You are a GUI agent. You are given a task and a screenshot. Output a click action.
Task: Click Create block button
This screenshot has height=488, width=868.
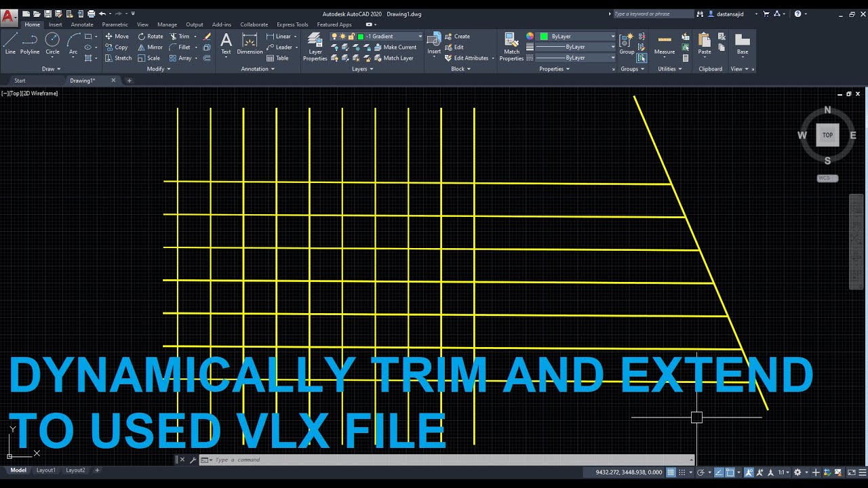pyautogui.click(x=458, y=37)
